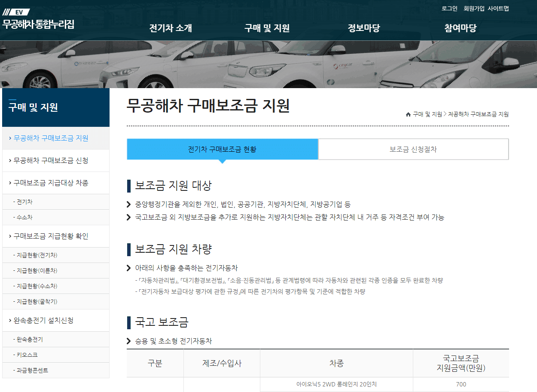Open the 사이트맵 link
The image size is (537, 392).
point(499,8)
